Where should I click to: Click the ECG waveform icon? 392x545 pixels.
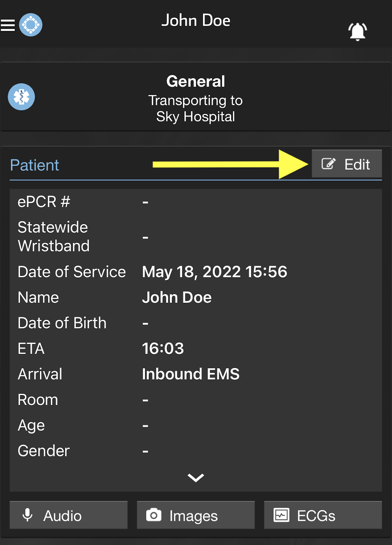(x=281, y=515)
